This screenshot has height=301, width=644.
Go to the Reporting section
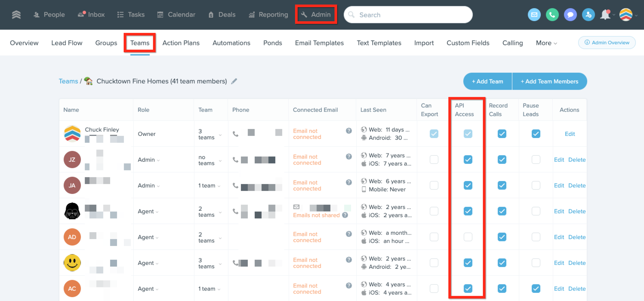point(268,14)
